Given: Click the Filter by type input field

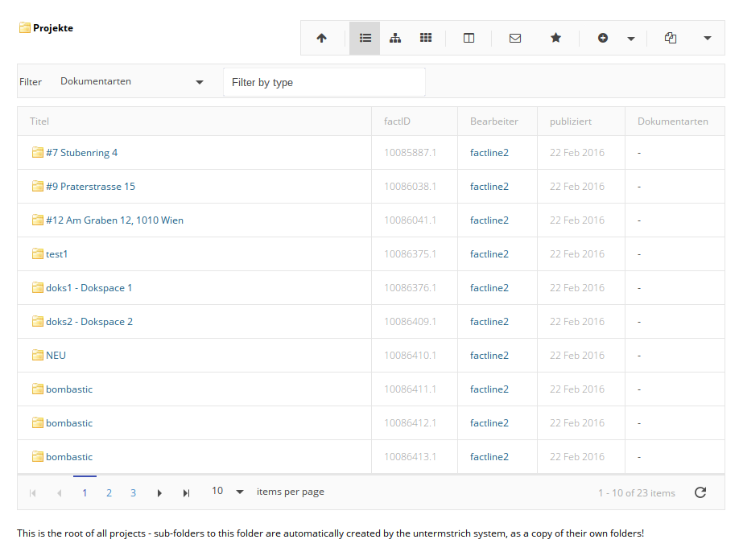Looking at the screenshot, I should tap(324, 81).
